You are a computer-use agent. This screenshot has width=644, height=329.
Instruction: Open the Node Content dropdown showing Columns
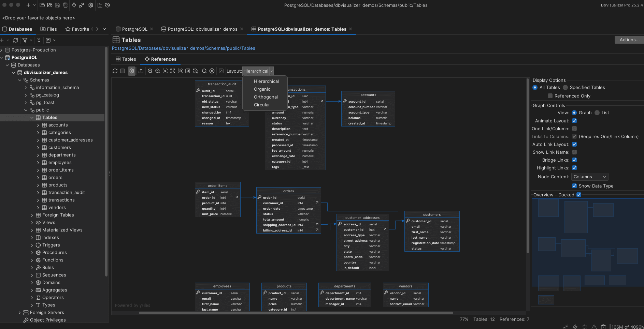point(589,177)
